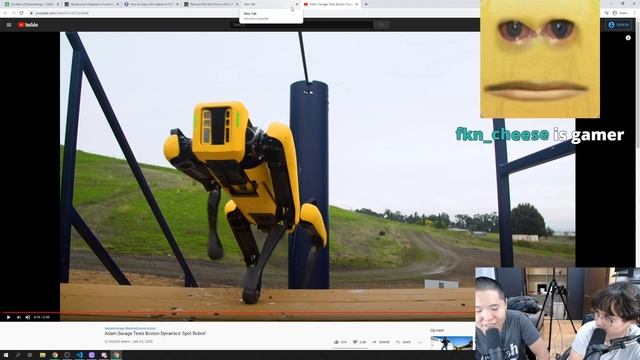The height and width of the screenshot is (360, 640).
Task: Focus the YouTube search box
Action: pyautogui.click(x=302, y=25)
